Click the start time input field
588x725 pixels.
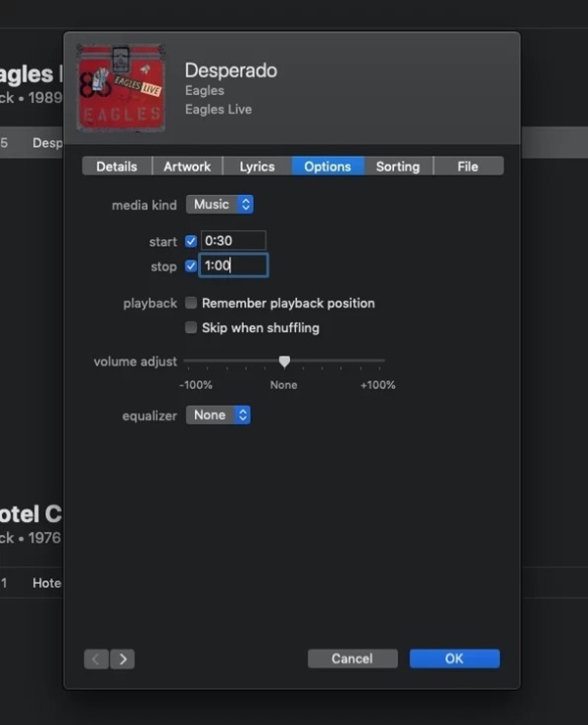pos(233,241)
